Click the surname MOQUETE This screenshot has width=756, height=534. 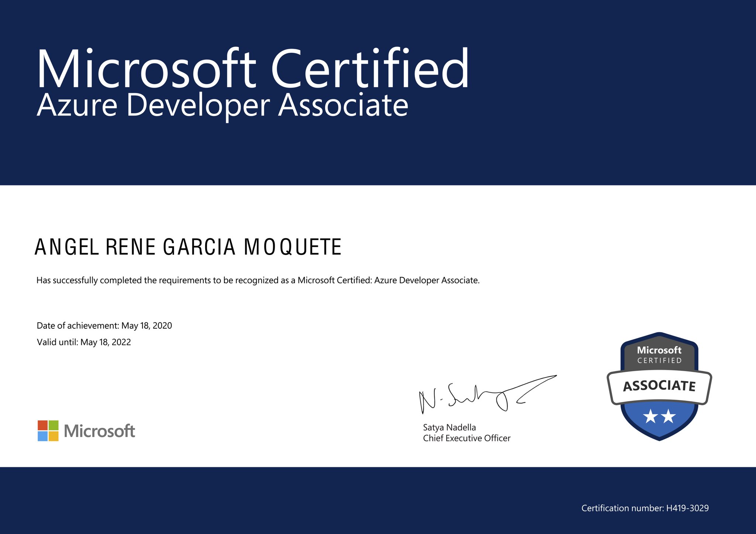[x=293, y=247]
